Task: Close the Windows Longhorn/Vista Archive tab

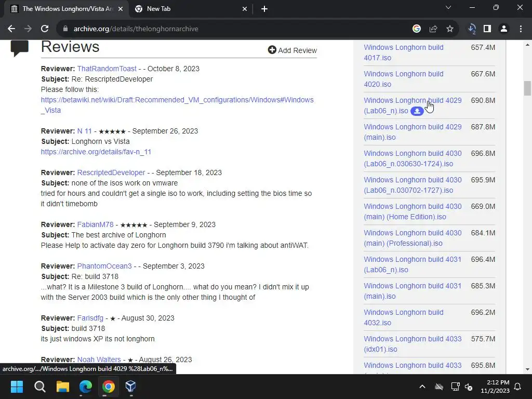Action: pyautogui.click(x=121, y=9)
